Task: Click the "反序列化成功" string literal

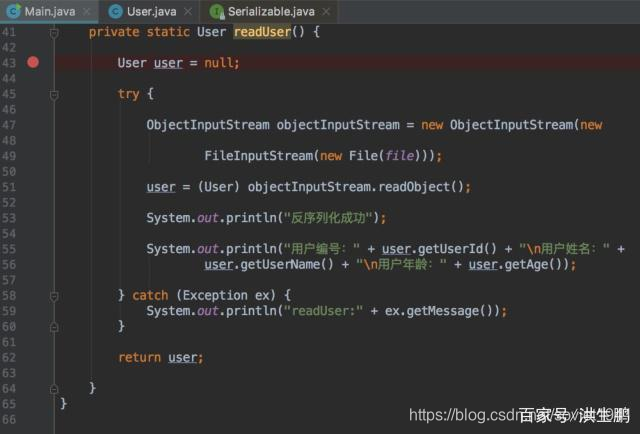Action: pos(328,218)
